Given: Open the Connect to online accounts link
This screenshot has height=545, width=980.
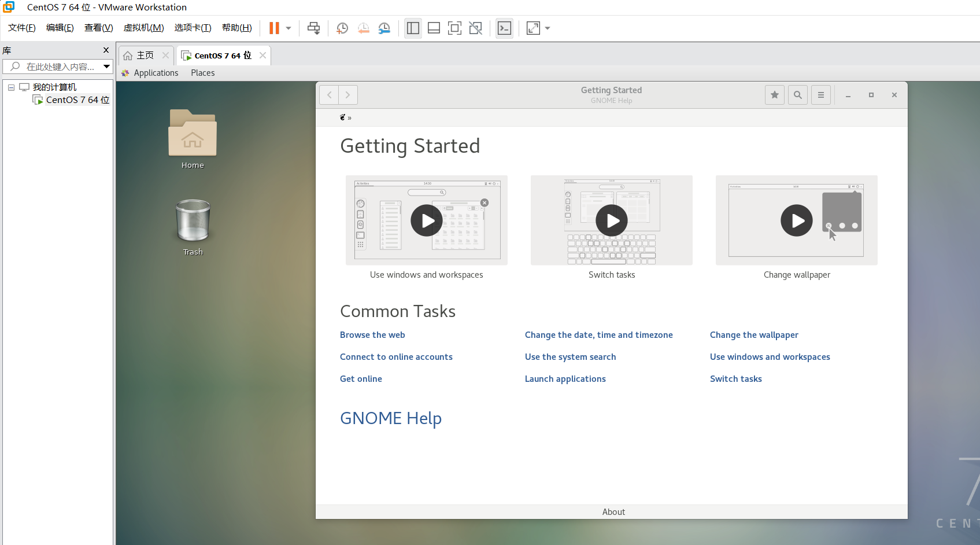Looking at the screenshot, I should [x=396, y=357].
